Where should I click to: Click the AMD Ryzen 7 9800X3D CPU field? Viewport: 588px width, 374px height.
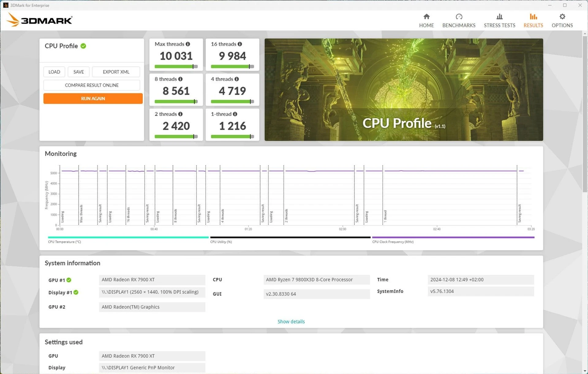tap(317, 280)
